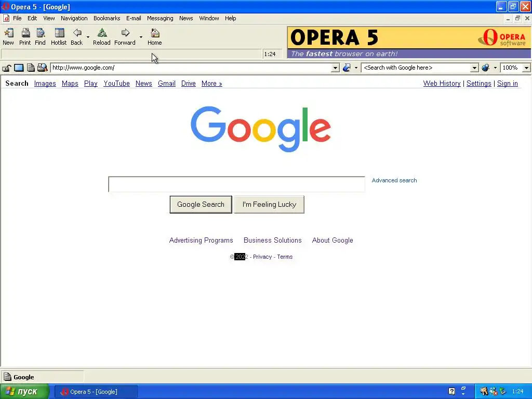
Task: Click the Sign in link
Action: pyautogui.click(x=508, y=84)
